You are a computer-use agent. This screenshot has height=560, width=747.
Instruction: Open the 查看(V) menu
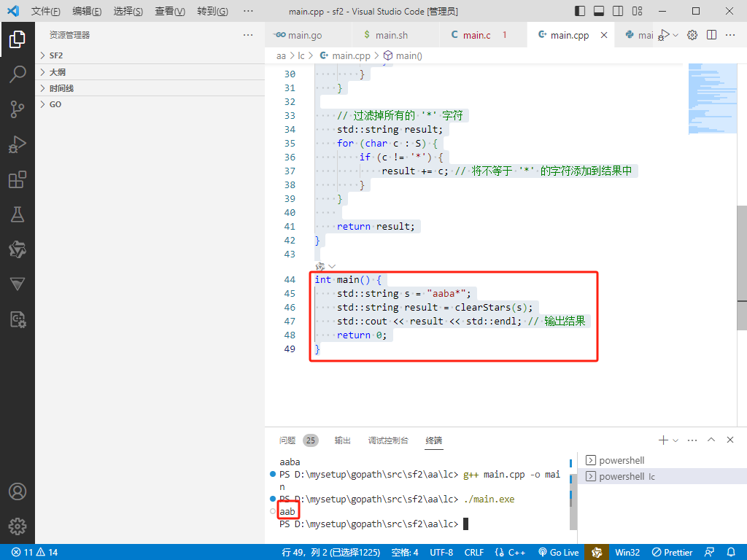pos(170,11)
